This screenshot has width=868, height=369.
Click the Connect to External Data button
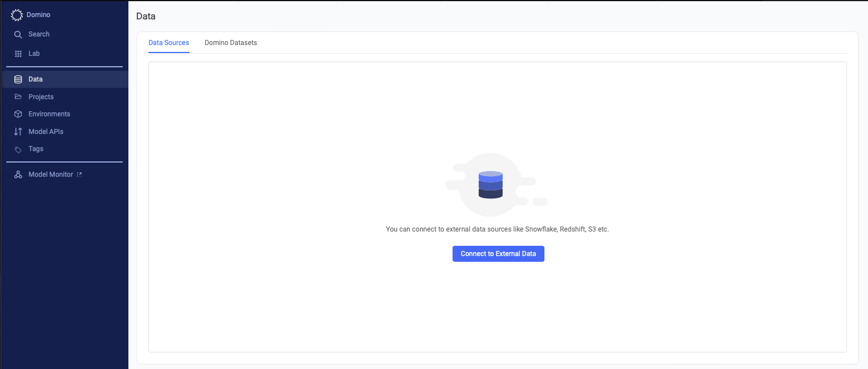(498, 253)
